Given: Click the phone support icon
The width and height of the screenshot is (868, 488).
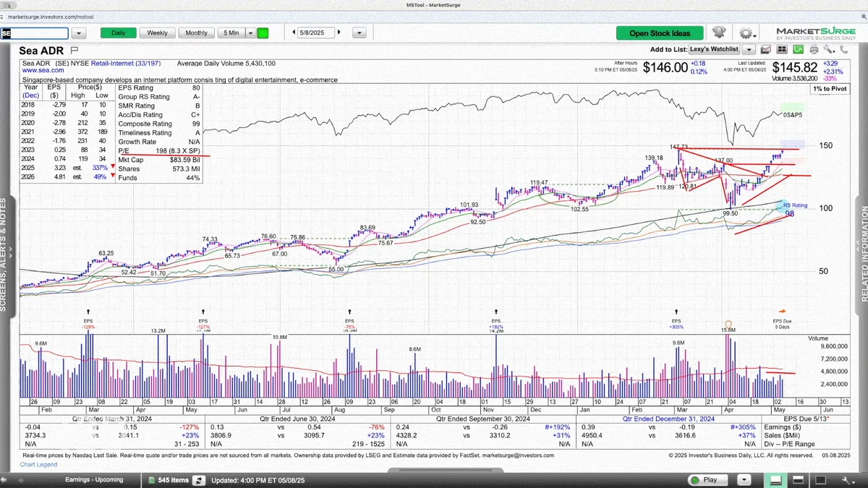Looking at the screenshot, I should [843, 49].
